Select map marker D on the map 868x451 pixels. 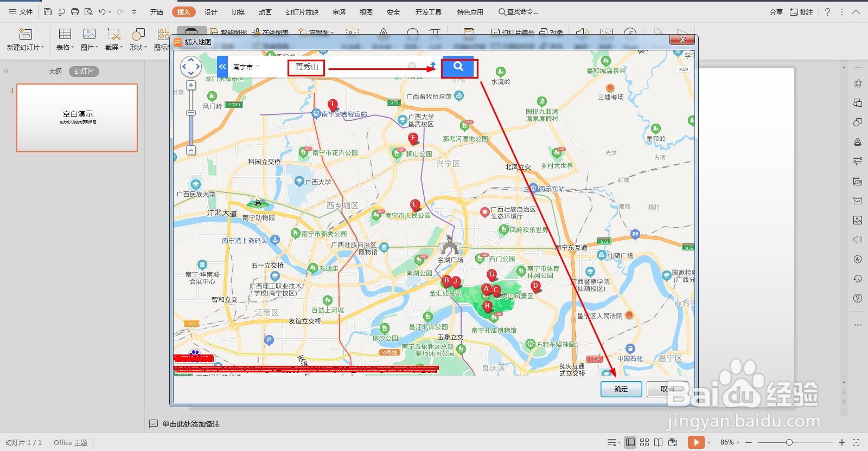[535, 286]
